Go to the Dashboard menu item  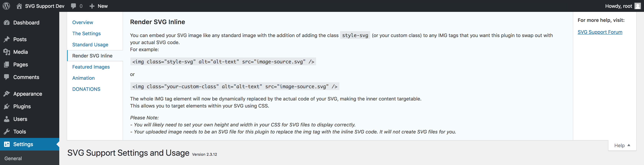click(29, 22)
